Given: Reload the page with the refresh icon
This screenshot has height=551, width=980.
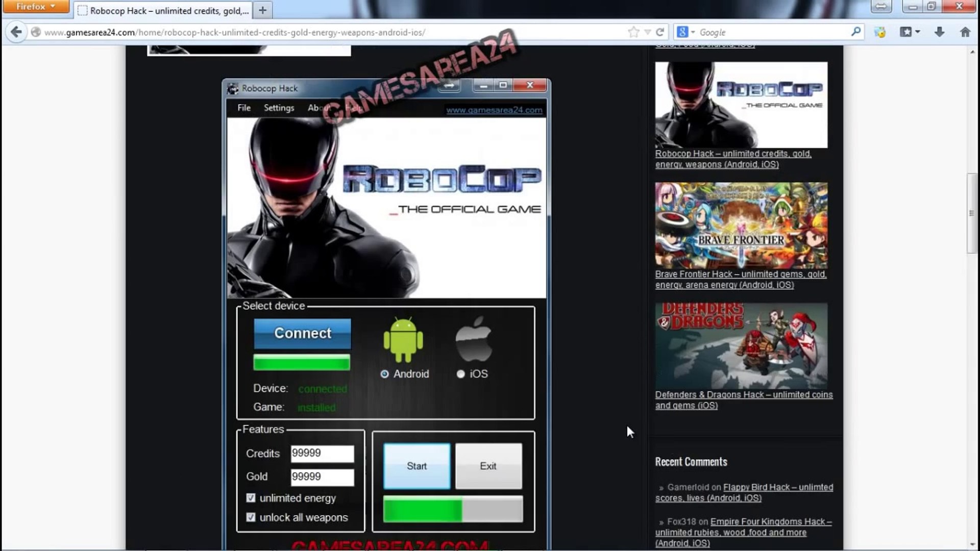Looking at the screenshot, I should (660, 32).
